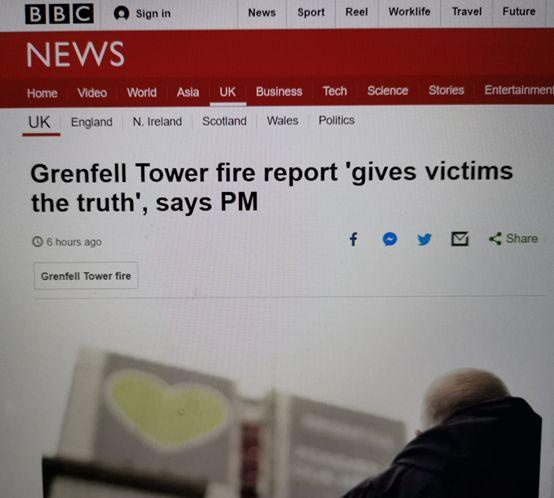Click the Sign in account icon
This screenshot has width=554, height=498.
(121, 13)
